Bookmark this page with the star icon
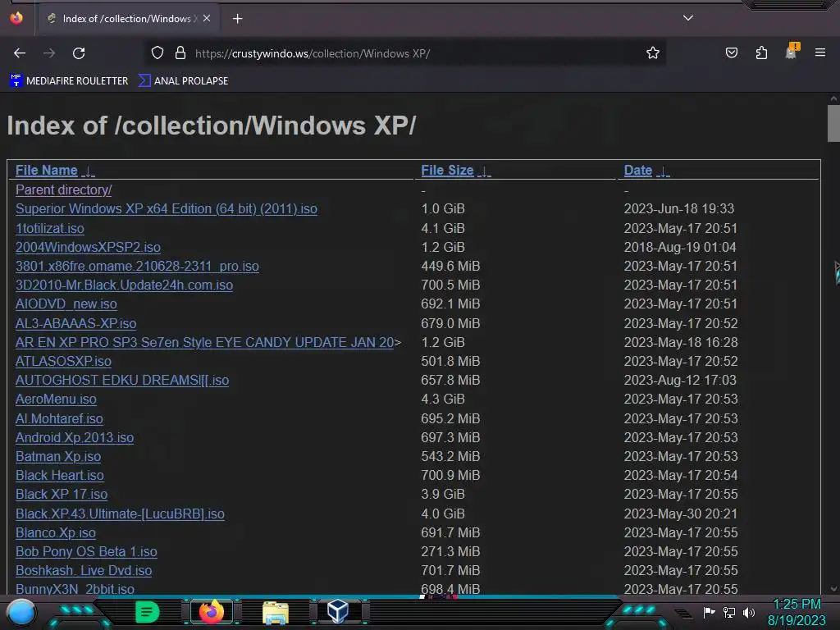Screen dimensions: 840x630 coord(652,52)
